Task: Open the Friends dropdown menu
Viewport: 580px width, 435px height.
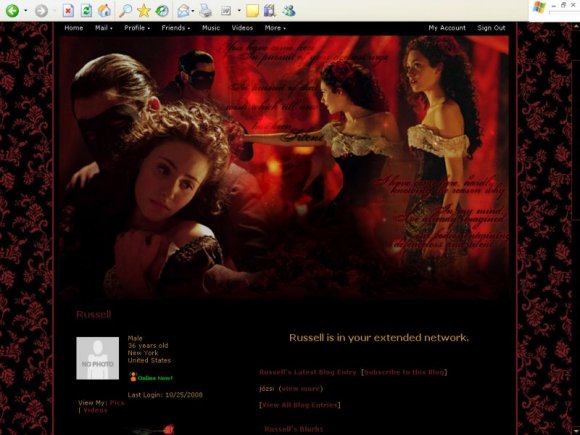Action: tap(176, 28)
